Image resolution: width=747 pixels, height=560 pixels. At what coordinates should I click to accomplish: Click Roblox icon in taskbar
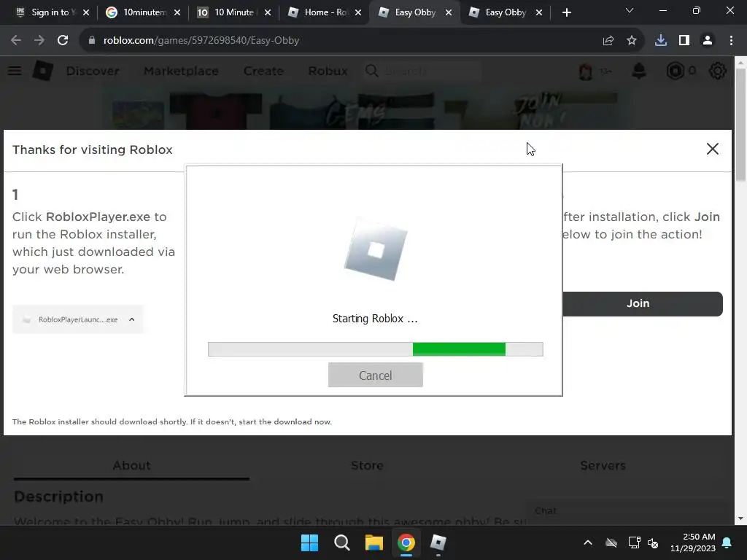[438, 542]
